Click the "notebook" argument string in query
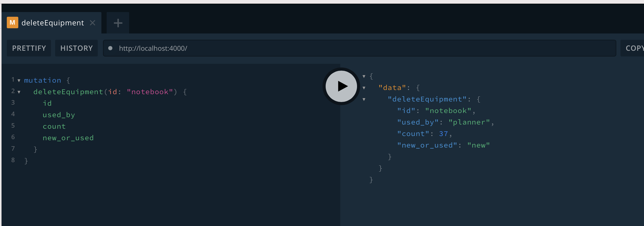Screen dimensions: 644x226 pyautogui.click(x=150, y=92)
